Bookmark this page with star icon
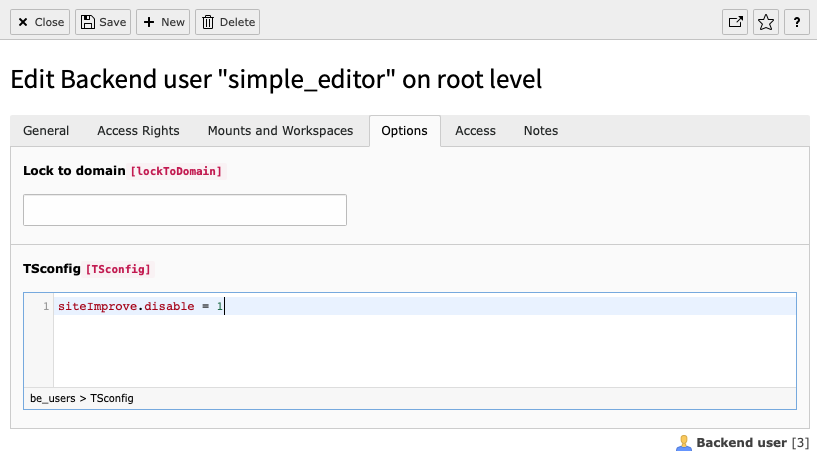 766,22
